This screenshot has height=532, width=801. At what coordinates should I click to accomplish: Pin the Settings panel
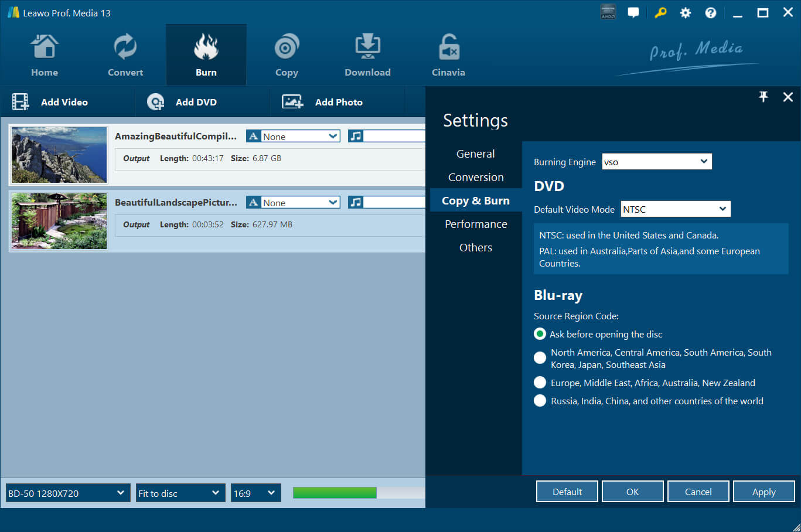tap(763, 97)
